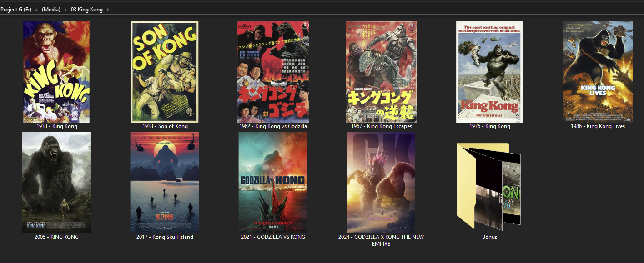The height and width of the screenshot is (263, 644).
Task: Click the '2017 - Kong Skull Island' label
Action: click(x=165, y=237)
